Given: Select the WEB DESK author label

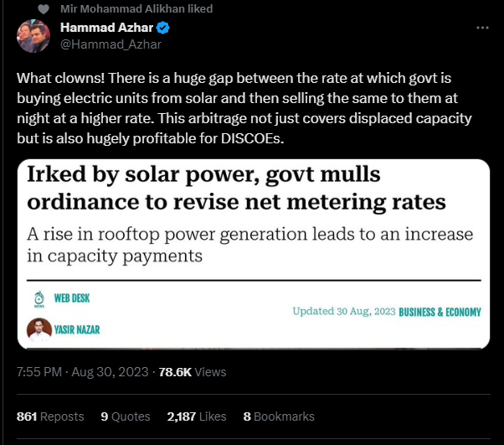Looking at the screenshot, I should tap(72, 298).
